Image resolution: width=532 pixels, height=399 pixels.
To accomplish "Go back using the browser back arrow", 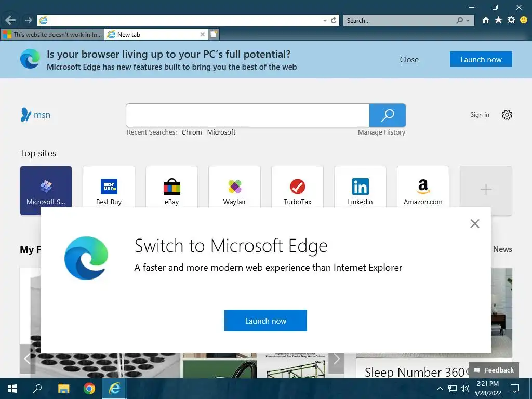I will tap(10, 20).
